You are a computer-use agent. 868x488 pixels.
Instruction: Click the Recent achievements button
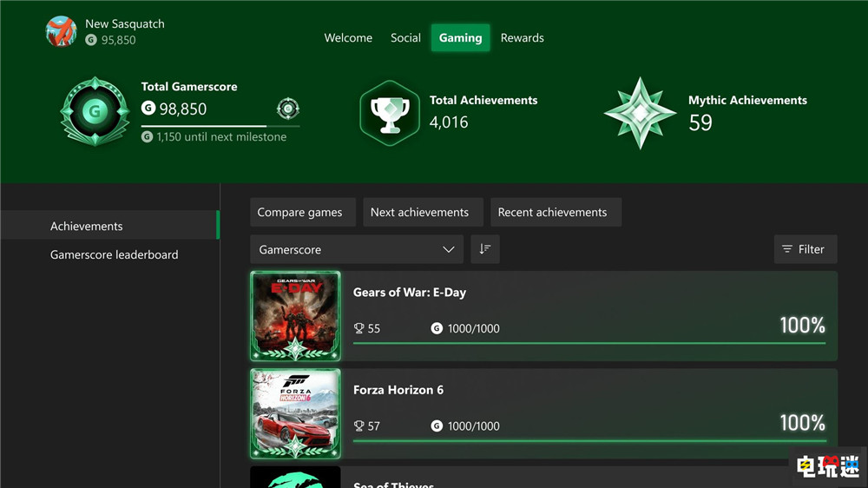coord(556,212)
